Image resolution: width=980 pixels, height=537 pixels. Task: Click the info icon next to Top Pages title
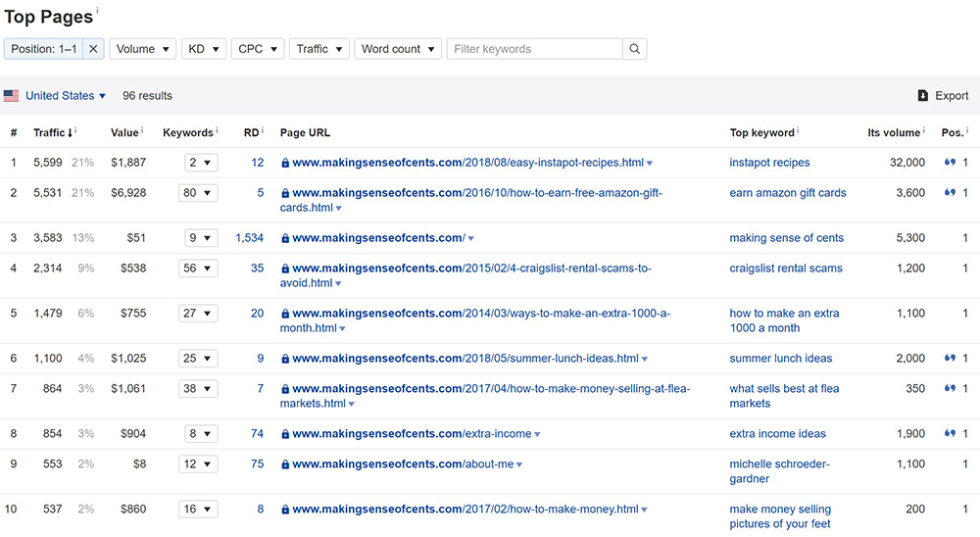pyautogui.click(x=97, y=10)
